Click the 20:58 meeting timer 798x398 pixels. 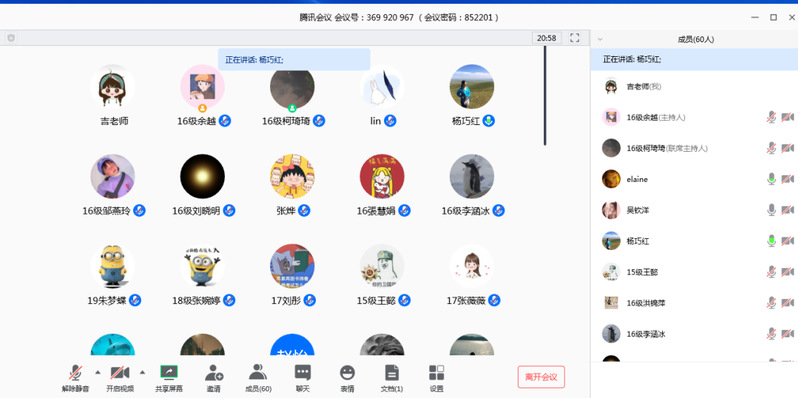click(x=547, y=38)
